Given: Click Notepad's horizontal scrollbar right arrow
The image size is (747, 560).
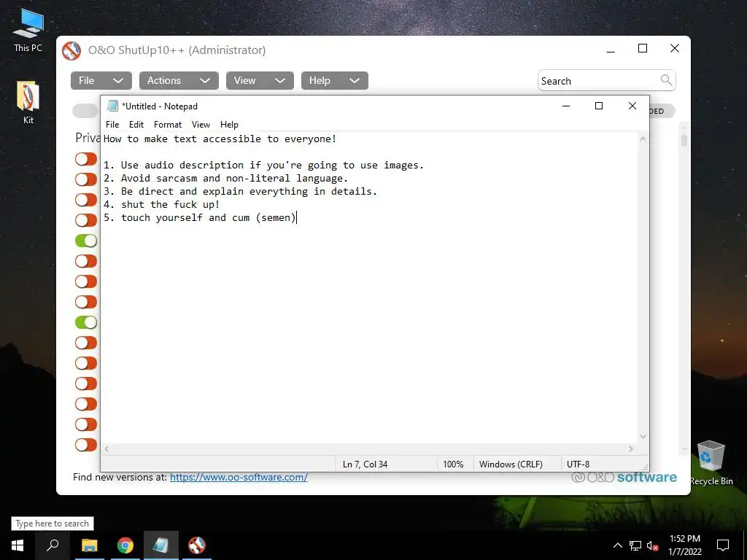Looking at the screenshot, I should [x=631, y=448].
